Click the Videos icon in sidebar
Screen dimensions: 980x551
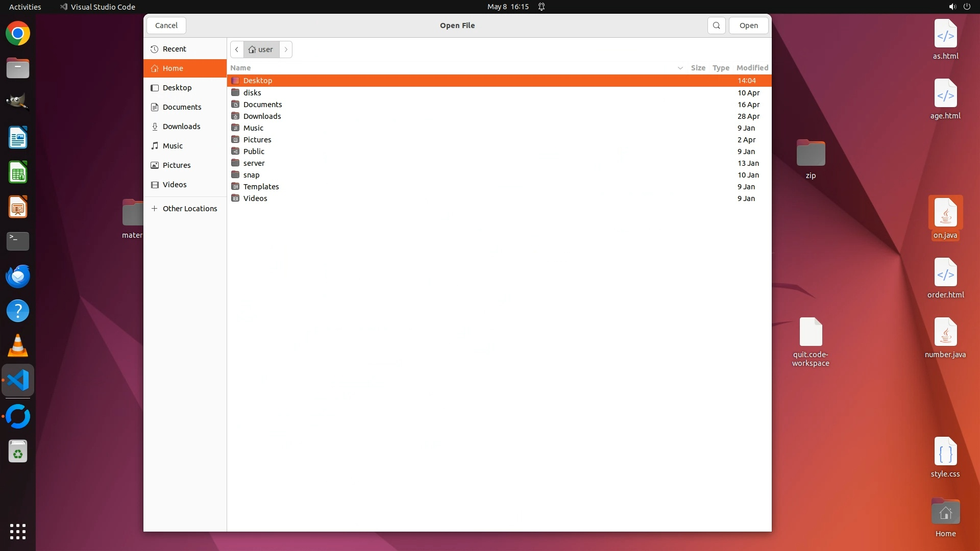pos(155,185)
